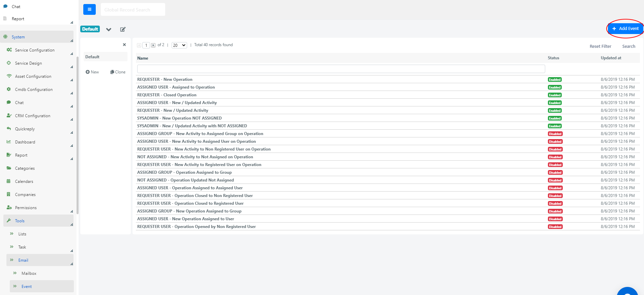644x295 pixels.
Task: Click the New view icon
Action: click(x=88, y=72)
